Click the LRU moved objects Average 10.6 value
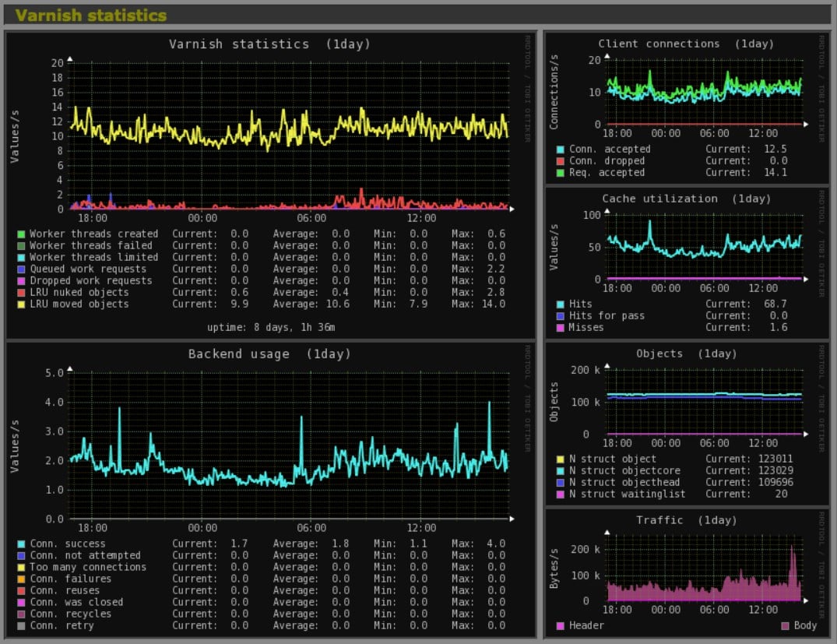 [x=337, y=304]
